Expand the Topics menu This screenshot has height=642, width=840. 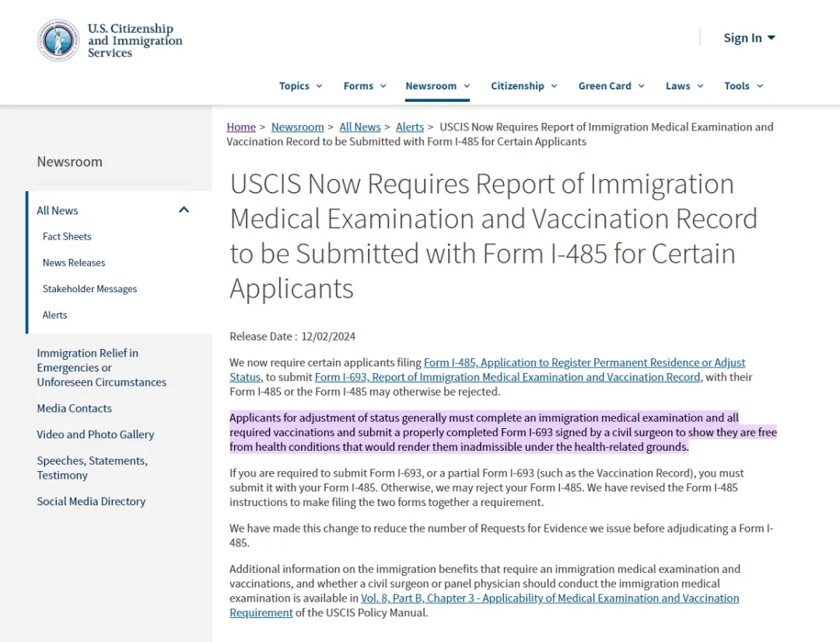300,85
